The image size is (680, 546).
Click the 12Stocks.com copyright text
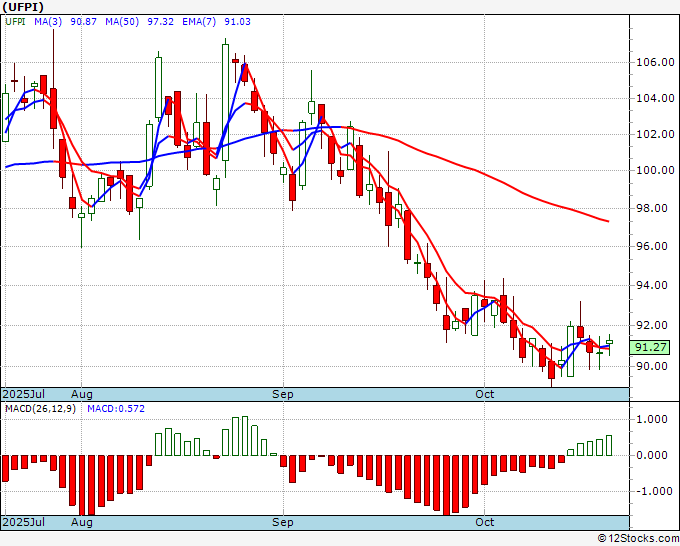[638, 539]
